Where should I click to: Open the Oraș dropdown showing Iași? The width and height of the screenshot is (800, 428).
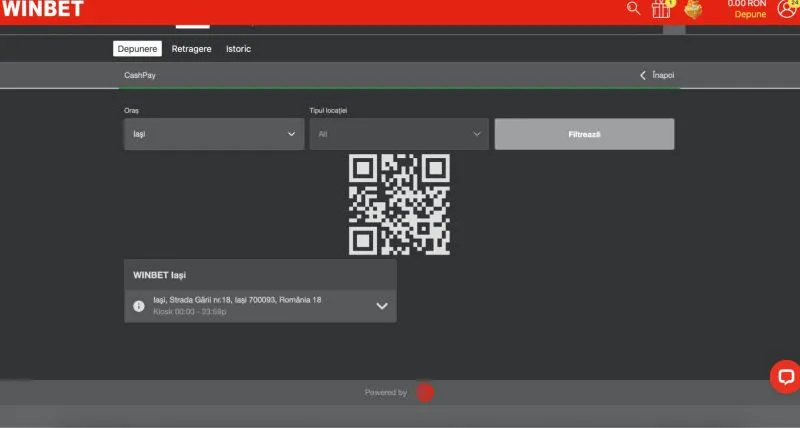(214, 134)
